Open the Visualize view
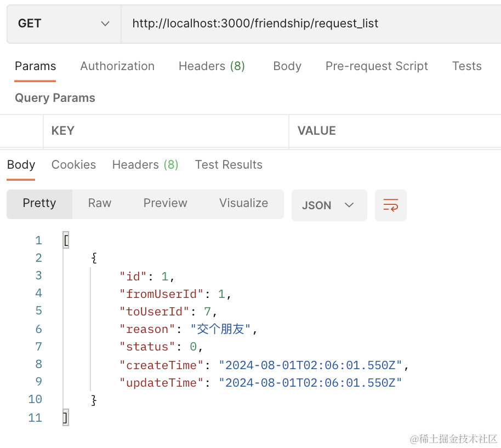The width and height of the screenshot is (501, 448). click(x=243, y=203)
